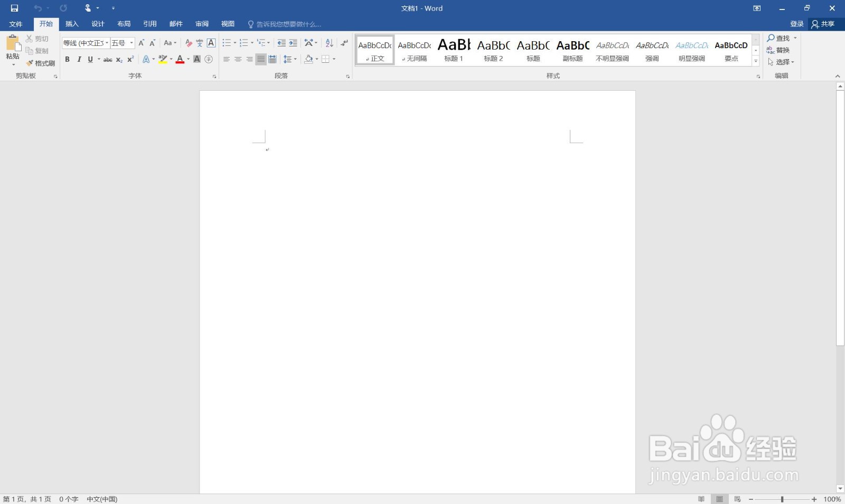Toggle strikethrough (abc) formatting
Viewport: 845px width, 504px height.
108,59
